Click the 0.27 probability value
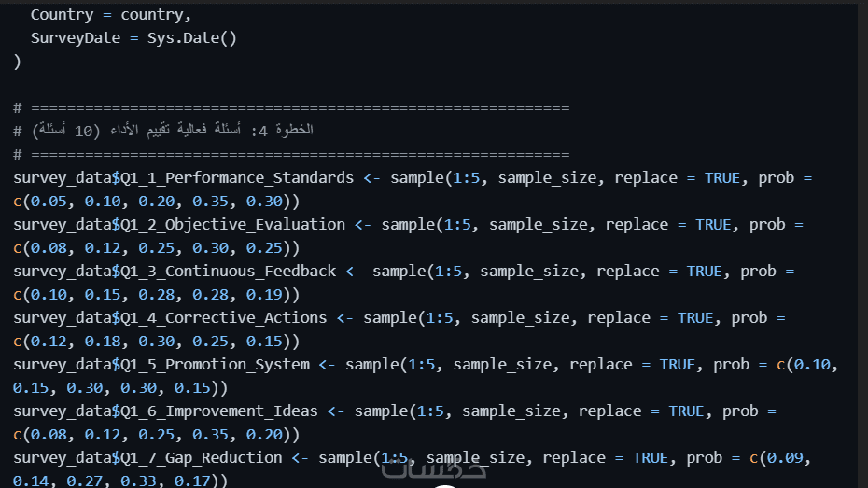 pos(103,481)
